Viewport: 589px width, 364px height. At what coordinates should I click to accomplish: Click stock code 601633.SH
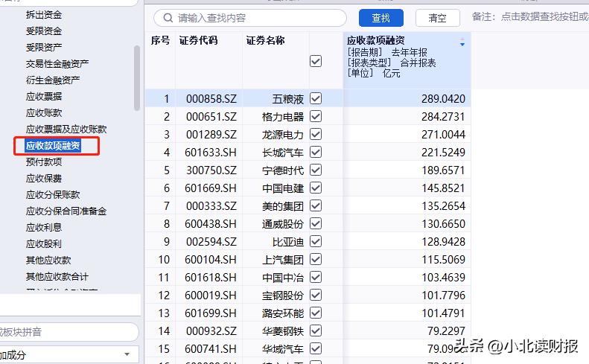[211, 153]
